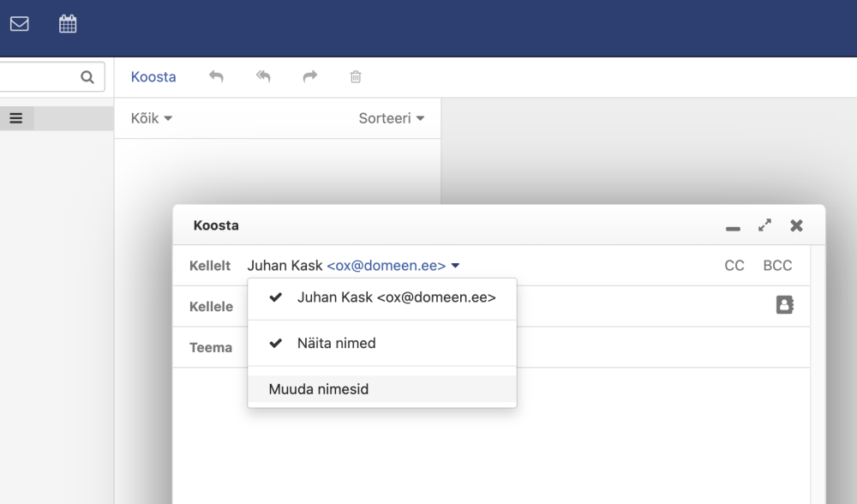Open the Mail app envelope icon

pyautogui.click(x=19, y=24)
